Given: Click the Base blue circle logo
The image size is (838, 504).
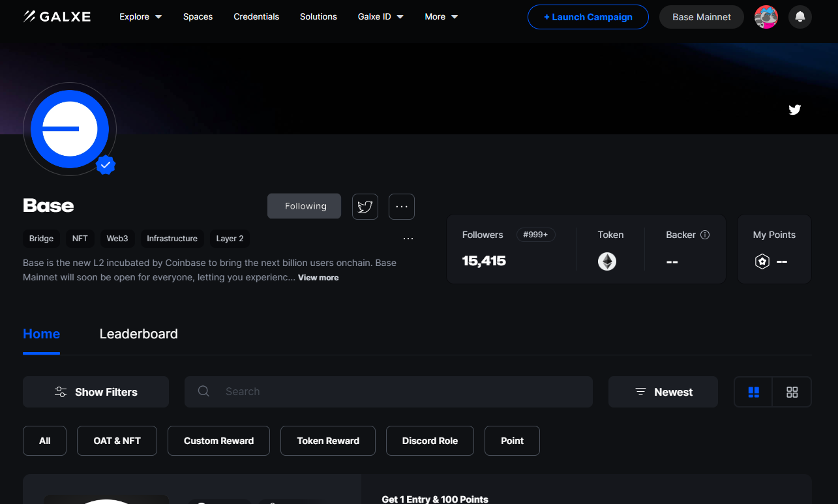Looking at the screenshot, I should [70, 129].
